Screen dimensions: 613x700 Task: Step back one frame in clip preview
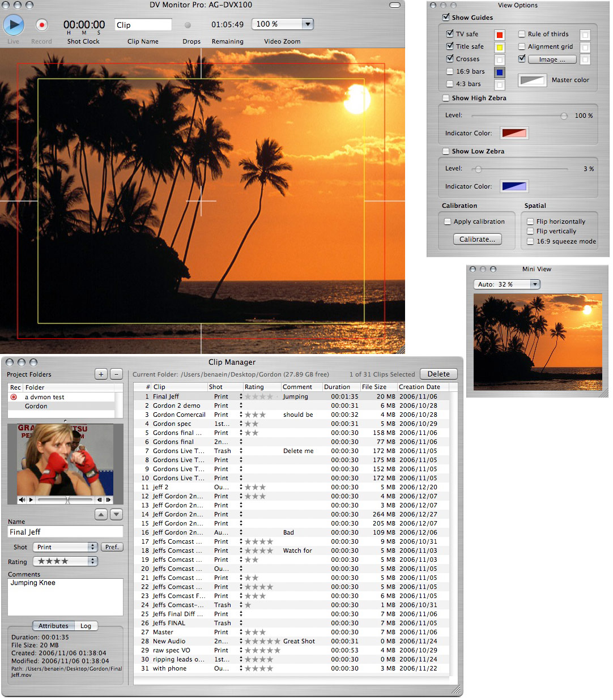click(99, 500)
